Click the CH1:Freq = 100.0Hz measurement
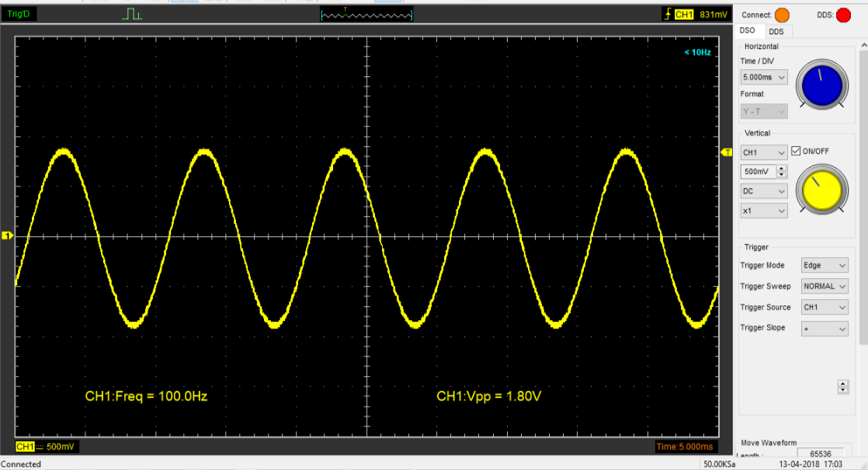Screen dimensions: 868x470 (146, 396)
